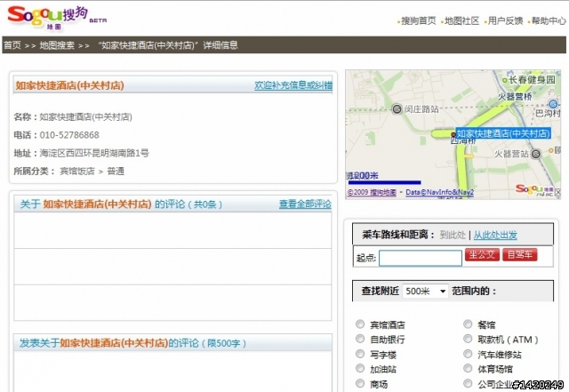Click 宾馆饭店 category link
The image size is (569, 392).
coord(77,171)
